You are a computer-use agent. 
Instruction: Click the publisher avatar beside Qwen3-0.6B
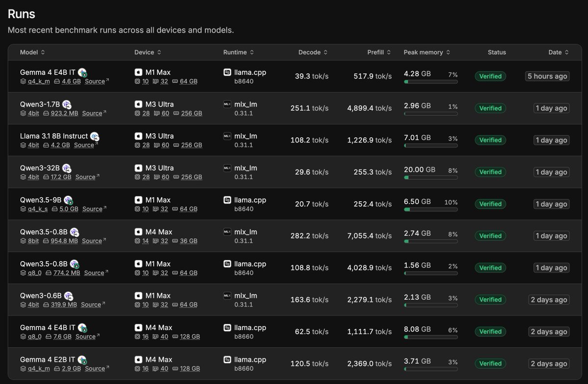tap(68, 296)
